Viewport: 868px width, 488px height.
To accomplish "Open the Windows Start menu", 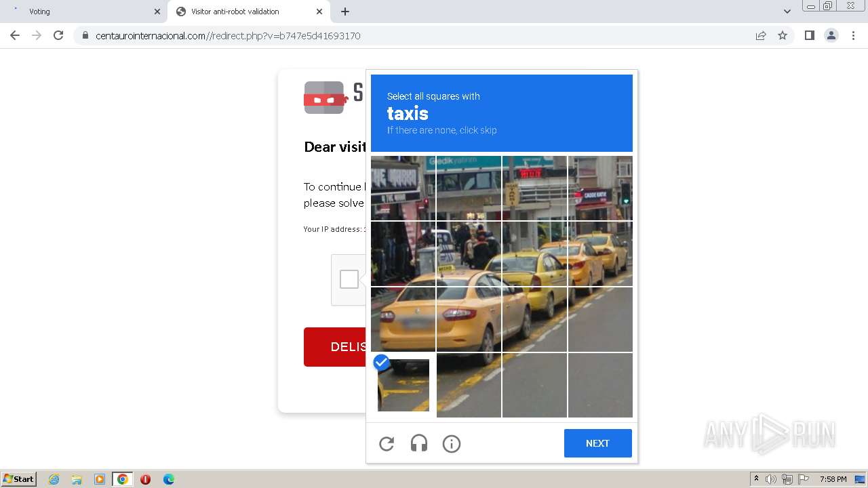I will (19, 479).
